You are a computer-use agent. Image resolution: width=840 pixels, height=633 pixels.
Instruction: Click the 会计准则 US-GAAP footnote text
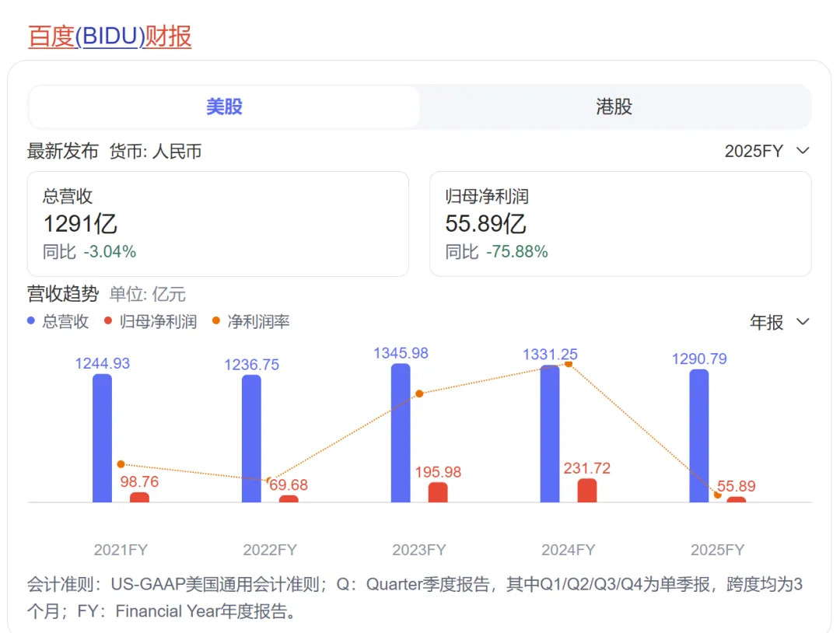pyautogui.click(x=415, y=598)
